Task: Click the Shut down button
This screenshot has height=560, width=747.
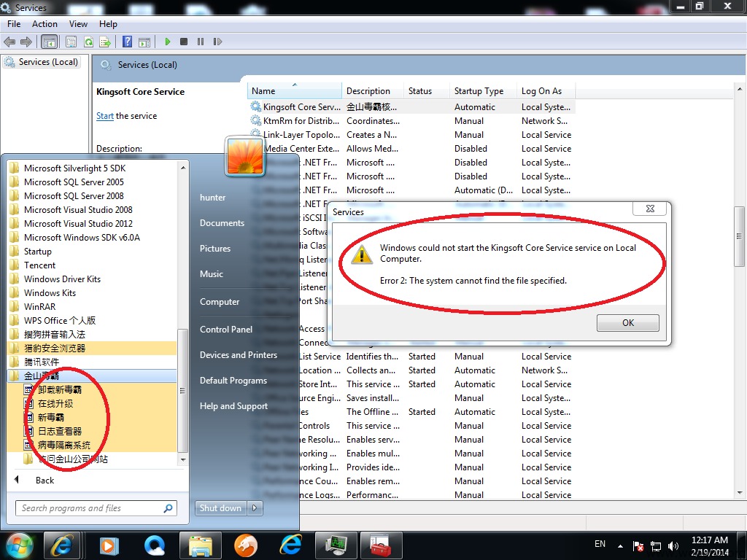Action: coord(220,508)
